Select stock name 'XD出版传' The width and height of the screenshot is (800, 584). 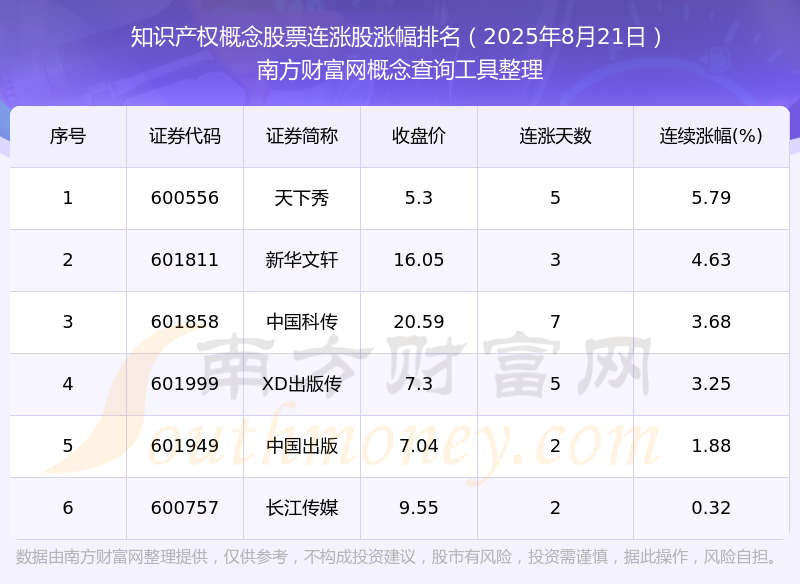302,384
